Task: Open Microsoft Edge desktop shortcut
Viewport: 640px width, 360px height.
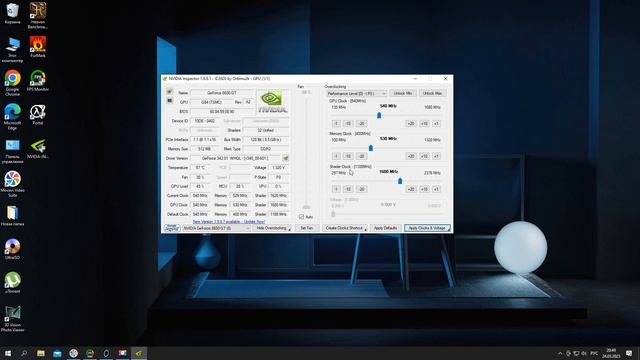Action: click(12, 116)
